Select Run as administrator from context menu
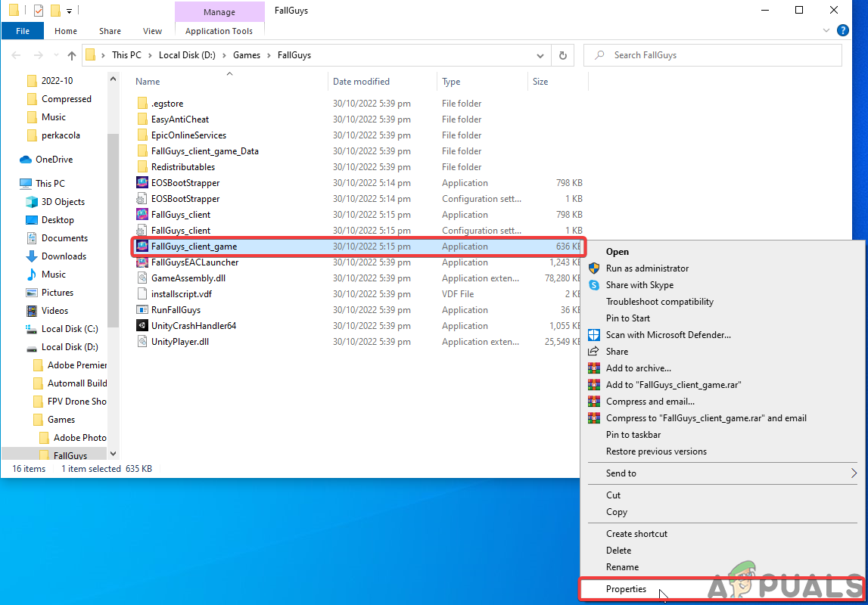Screen dimensions: 868x605 click(647, 268)
